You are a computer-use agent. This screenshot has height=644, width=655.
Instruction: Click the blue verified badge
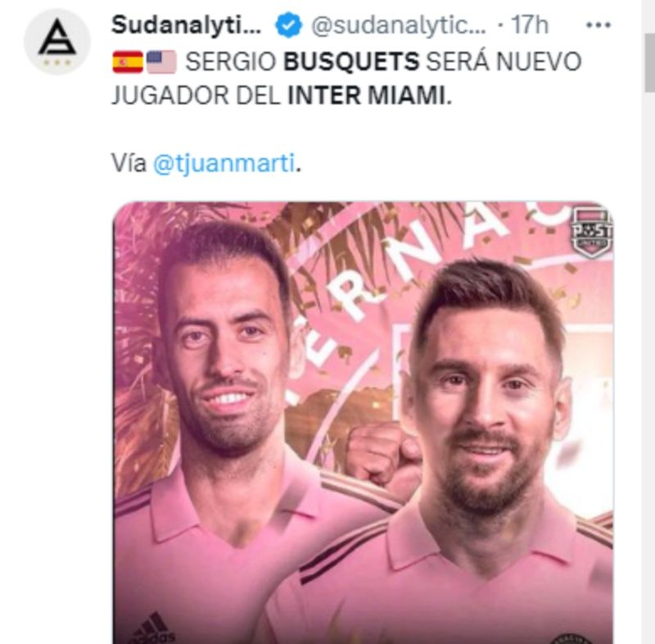coord(288,25)
